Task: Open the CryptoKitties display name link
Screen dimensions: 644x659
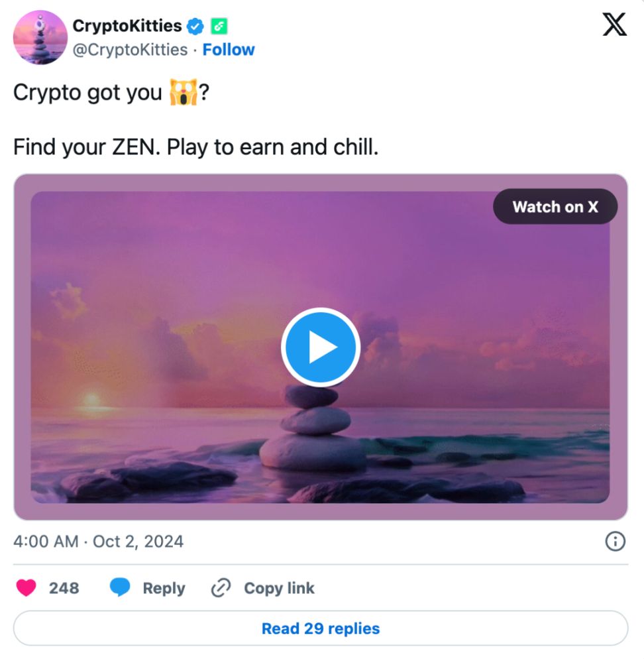Action: 127,26
